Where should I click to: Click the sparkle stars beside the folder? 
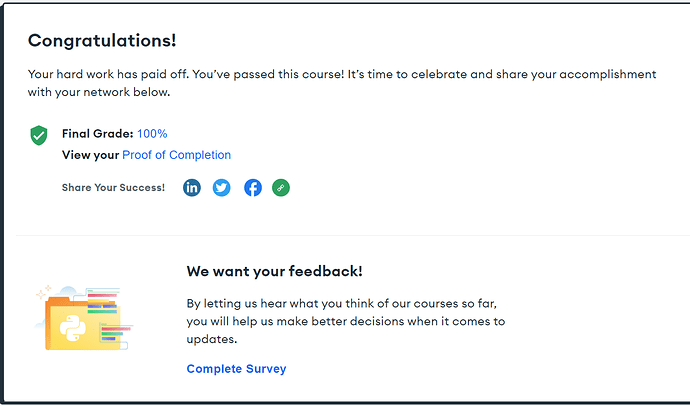pyautogui.click(x=44, y=292)
